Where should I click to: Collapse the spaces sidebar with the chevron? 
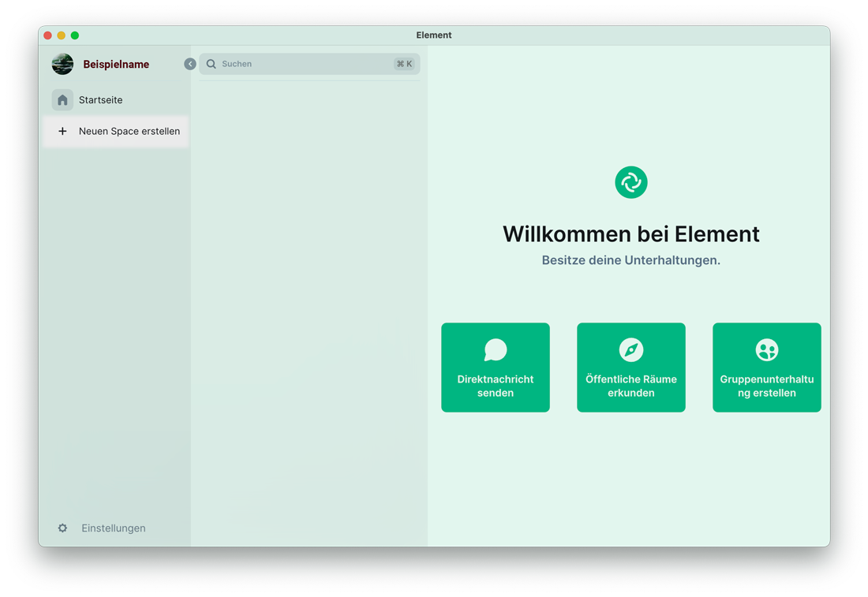[x=190, y=64]
